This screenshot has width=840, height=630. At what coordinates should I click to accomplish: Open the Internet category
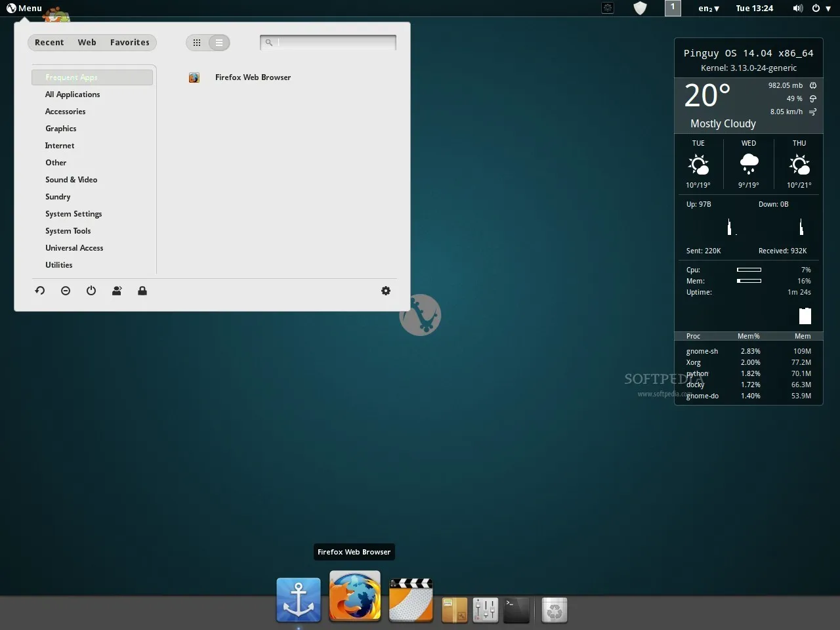pos(60,146)
